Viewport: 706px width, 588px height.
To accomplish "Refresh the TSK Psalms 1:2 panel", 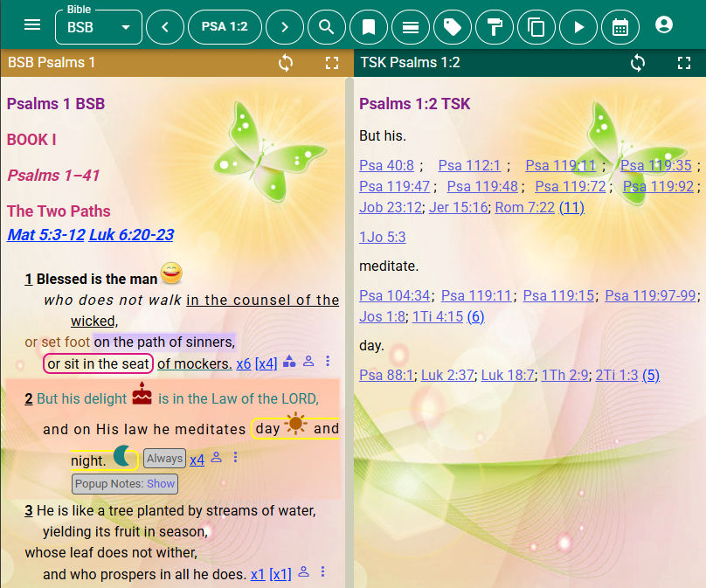I will [x=637, y=63].
